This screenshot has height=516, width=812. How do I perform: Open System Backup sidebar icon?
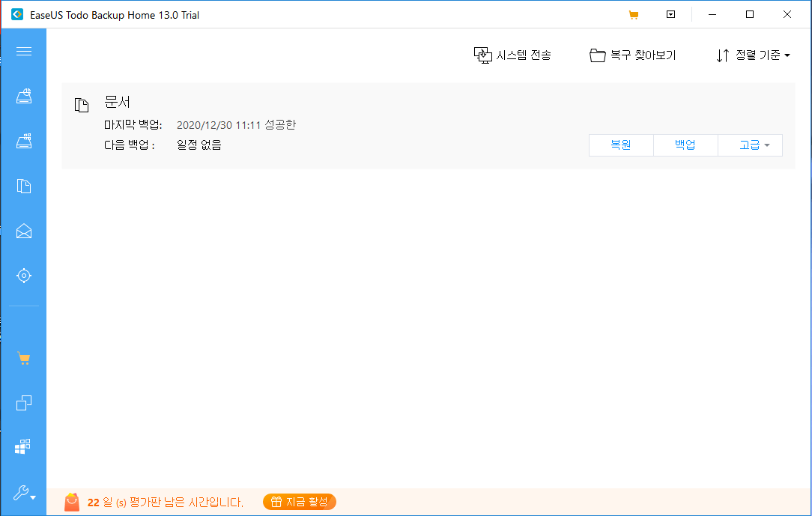pos(24,141)
